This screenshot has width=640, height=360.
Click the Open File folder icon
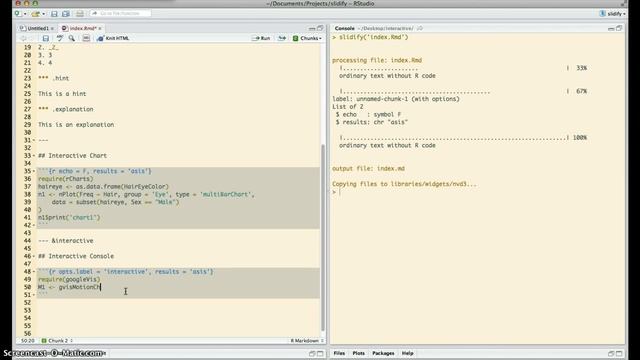[x=36, y=14]
